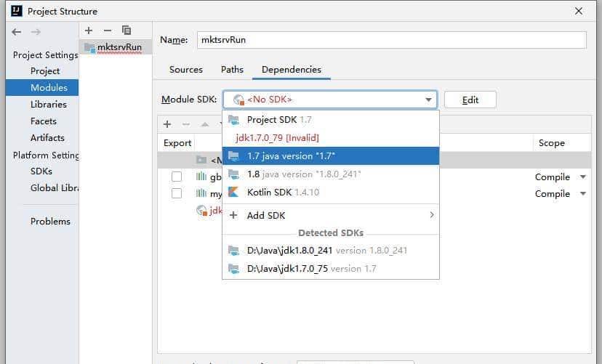Open the Add SDK menu entry

(x=331, y=215)
